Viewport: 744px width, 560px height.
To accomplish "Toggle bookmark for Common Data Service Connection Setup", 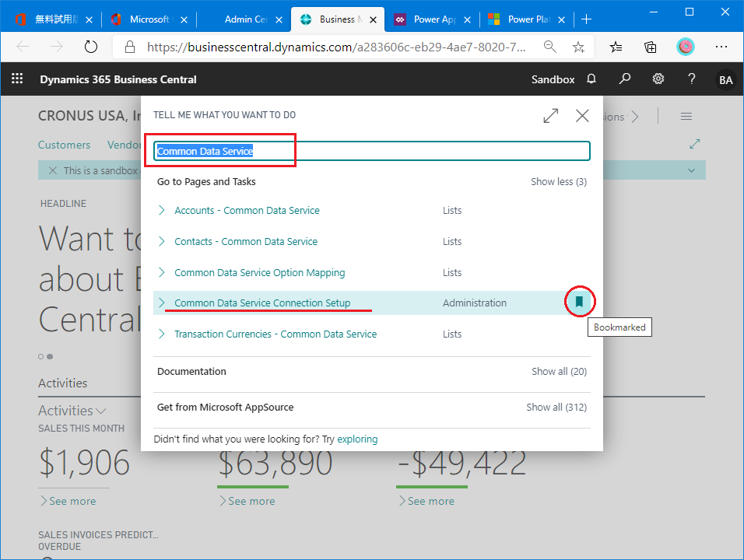I will (579, 302).
